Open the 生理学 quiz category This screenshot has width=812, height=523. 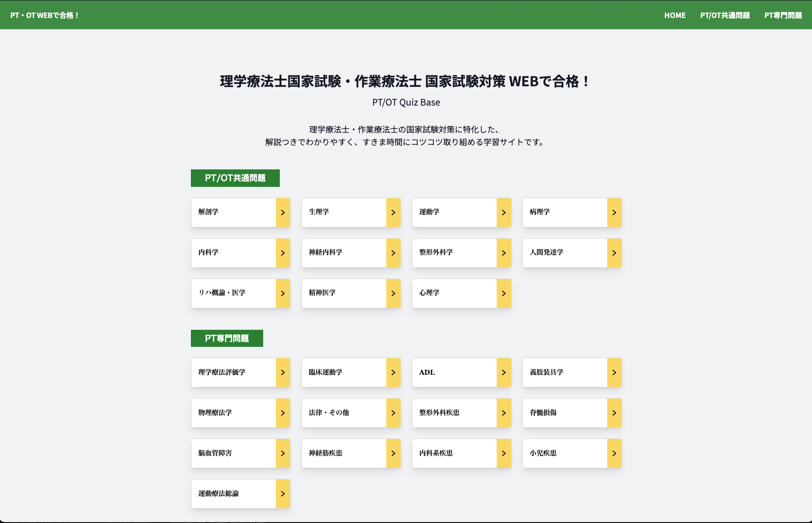pos(351,213)
